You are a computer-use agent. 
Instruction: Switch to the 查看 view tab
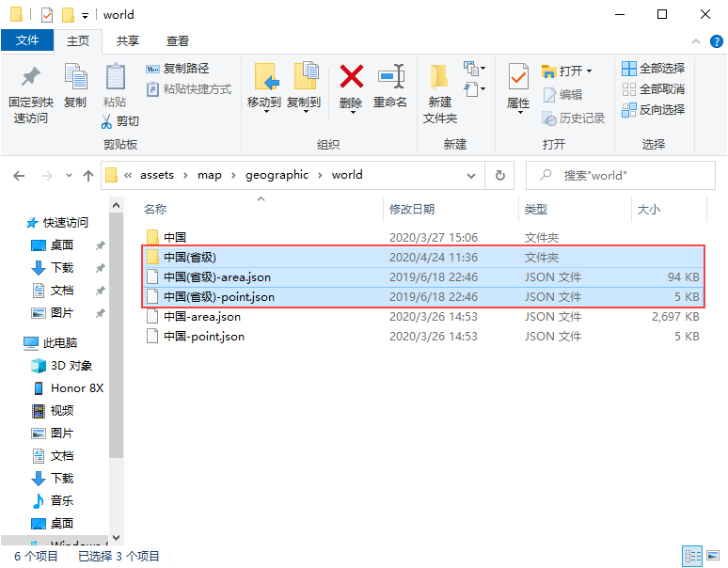(x=178, y=40)
